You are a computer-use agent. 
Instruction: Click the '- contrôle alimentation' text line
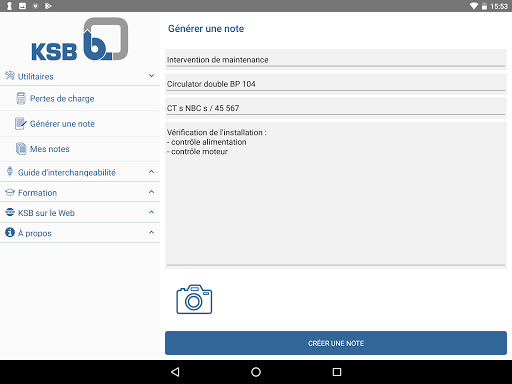(207, 142)
